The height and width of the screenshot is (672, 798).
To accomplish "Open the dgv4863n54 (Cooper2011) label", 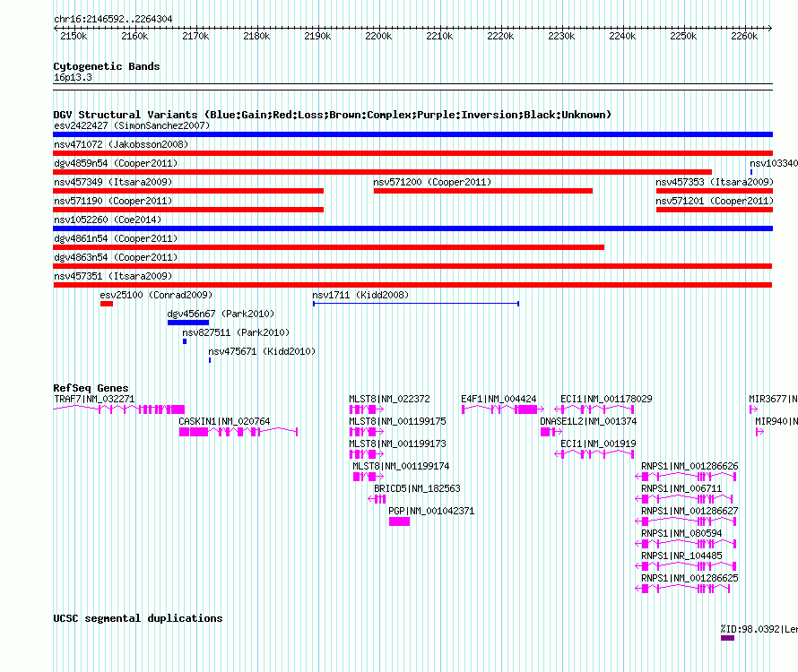I will point(116,257).
